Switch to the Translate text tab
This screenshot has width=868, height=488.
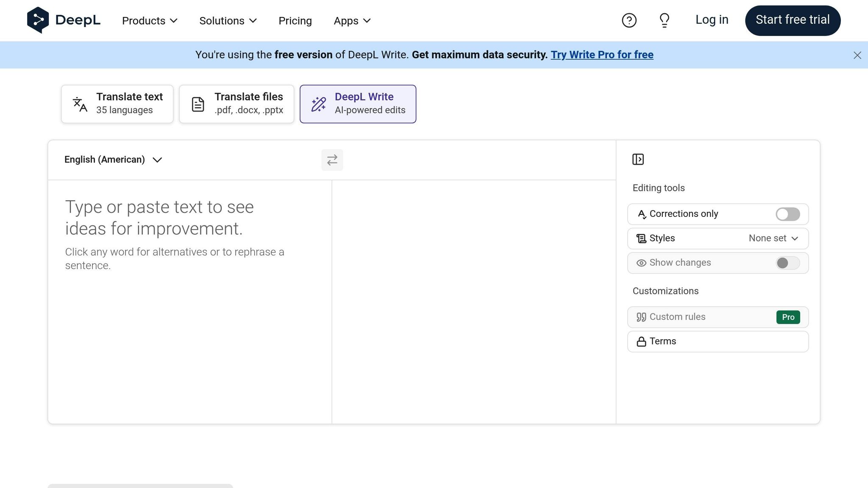(x=117, y=104)
